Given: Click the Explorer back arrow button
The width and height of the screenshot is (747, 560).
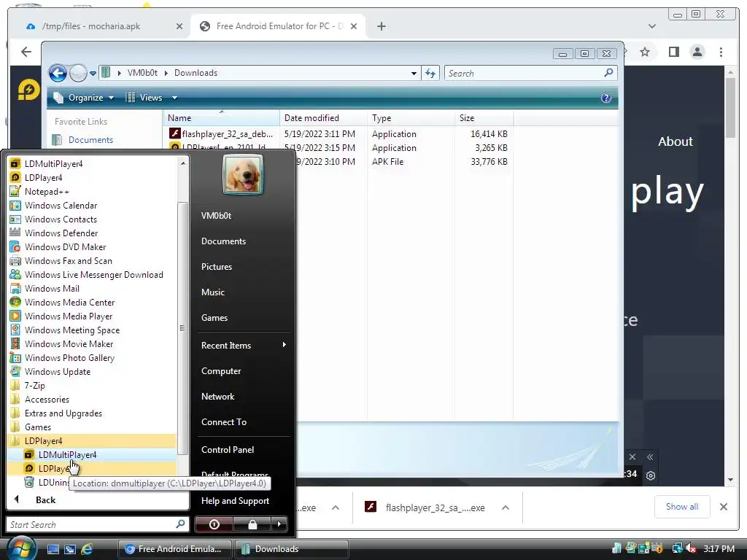Looking at the screenshot, I should point(58,74).
